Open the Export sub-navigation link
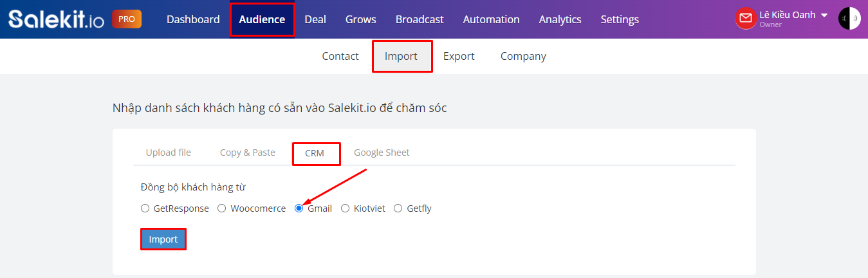Viewport: 868px width, 278px height. pyautogui.click(x=459, y=56)
